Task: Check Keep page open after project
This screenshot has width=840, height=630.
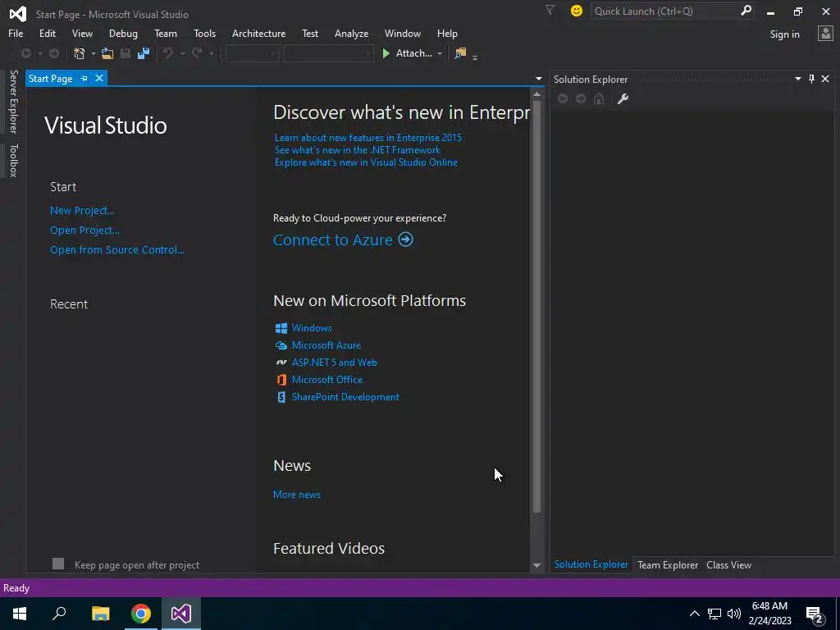Action: point(58,564)
